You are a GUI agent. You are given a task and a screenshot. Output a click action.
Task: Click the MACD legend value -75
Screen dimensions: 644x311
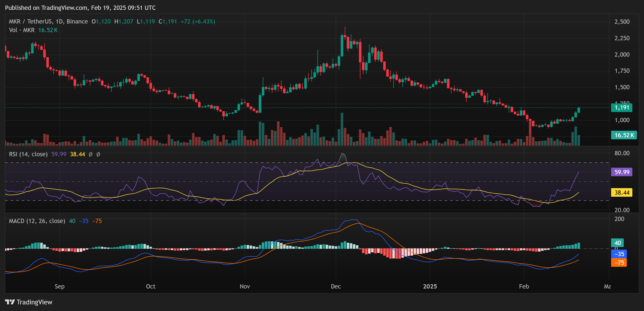click(x=97, y=221)
